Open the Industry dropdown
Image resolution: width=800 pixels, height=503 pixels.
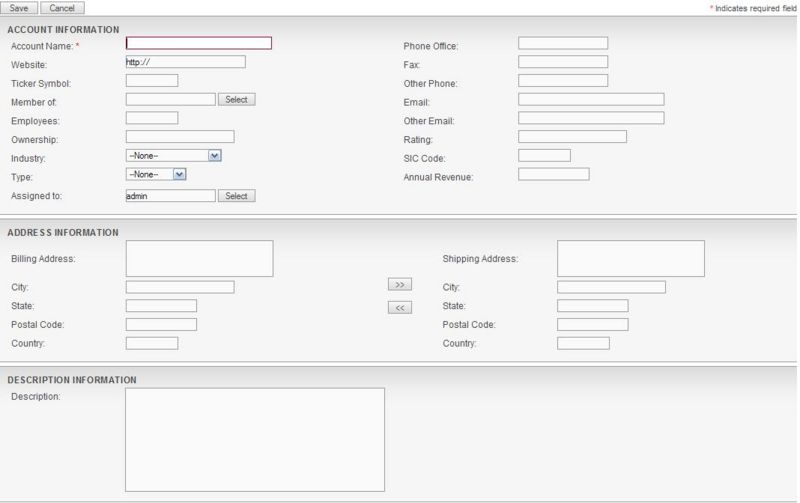click(173, 155)
